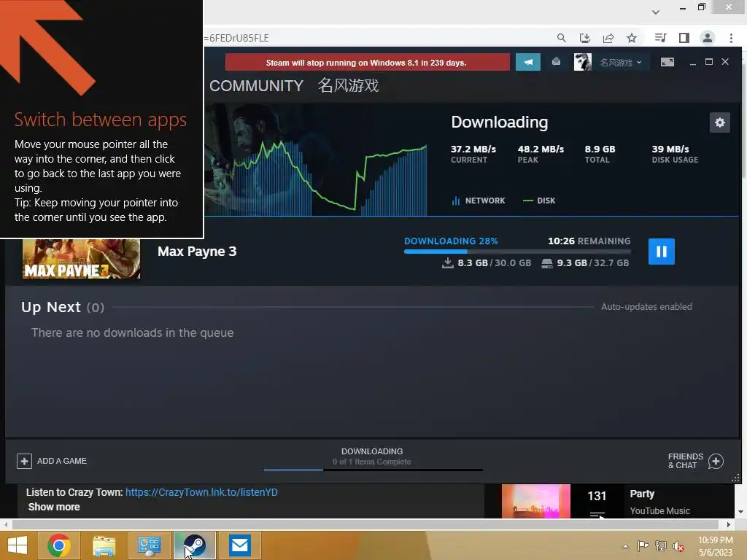Open the 名风游戏 profile tab
Image resolution: width=747 pixels, height=560 pixels.
point(348,86)
